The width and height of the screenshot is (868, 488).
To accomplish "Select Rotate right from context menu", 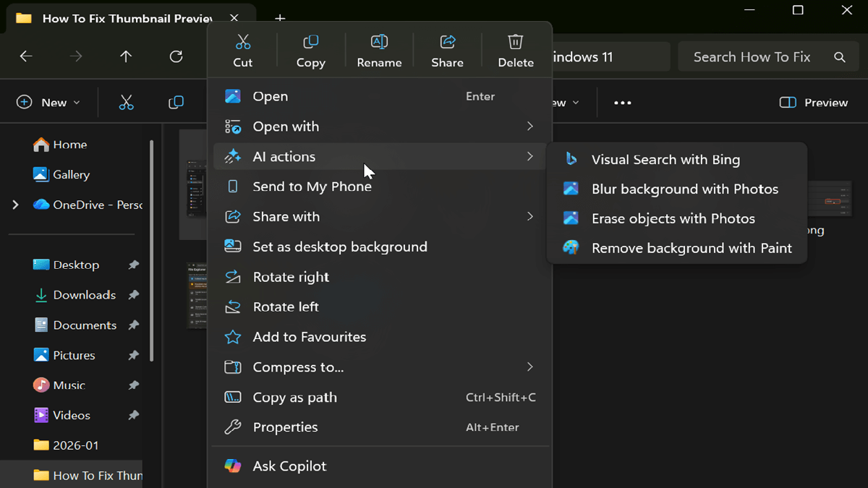I will click(291, 277).
